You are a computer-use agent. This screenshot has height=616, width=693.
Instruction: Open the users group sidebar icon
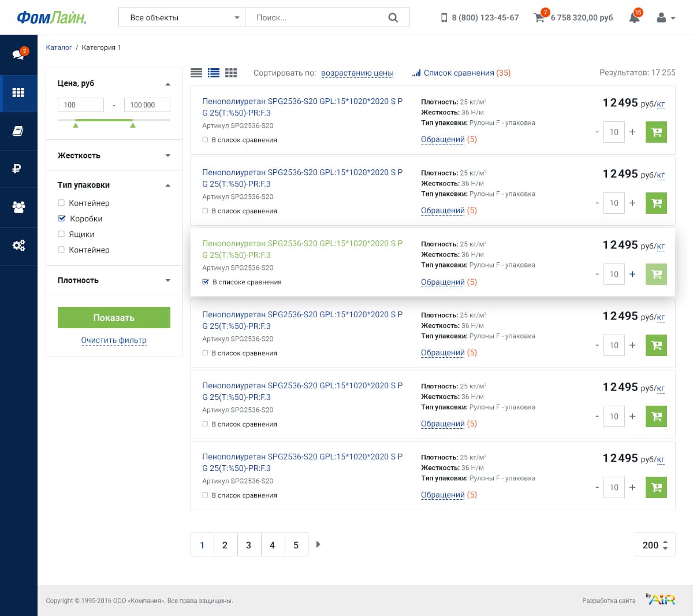pos(18,207)
